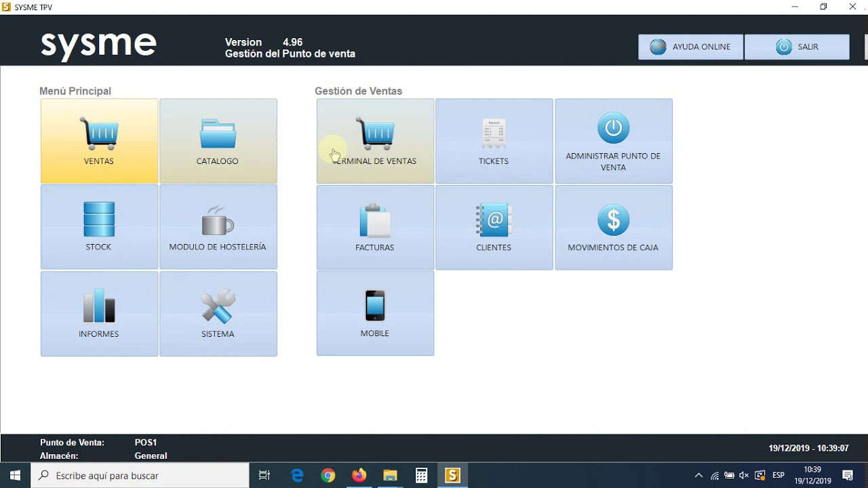868x488 pixels.
Task: Open the Ventas shopping cart tile
Action: (99, 141)
